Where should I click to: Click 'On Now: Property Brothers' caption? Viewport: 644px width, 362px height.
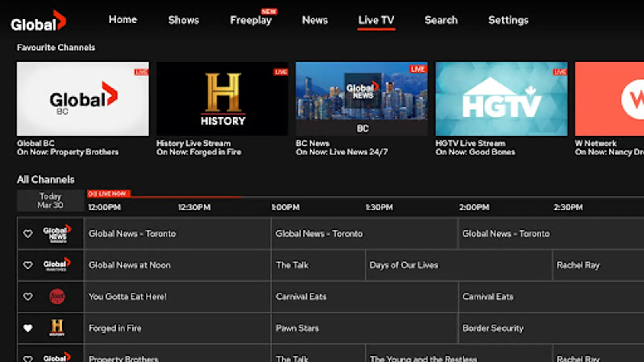(68, 152)
